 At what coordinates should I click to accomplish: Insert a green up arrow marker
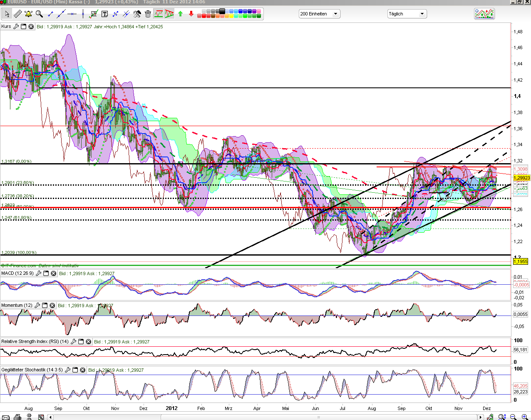coord(180,14)
